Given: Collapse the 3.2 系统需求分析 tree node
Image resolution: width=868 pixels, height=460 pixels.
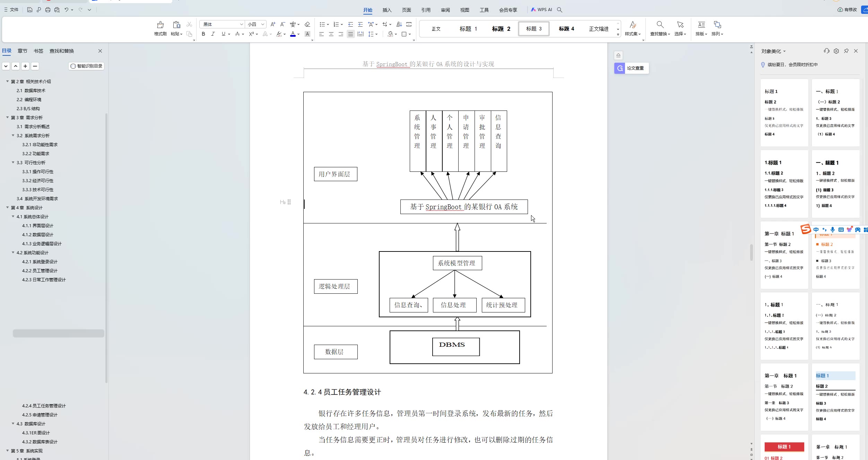Looking at the screenshot, I should [x=13, y=135].
